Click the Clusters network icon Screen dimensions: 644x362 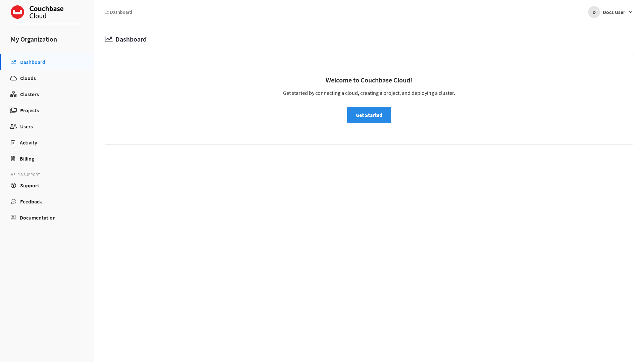pyautogui.click(x=13, y=94)
